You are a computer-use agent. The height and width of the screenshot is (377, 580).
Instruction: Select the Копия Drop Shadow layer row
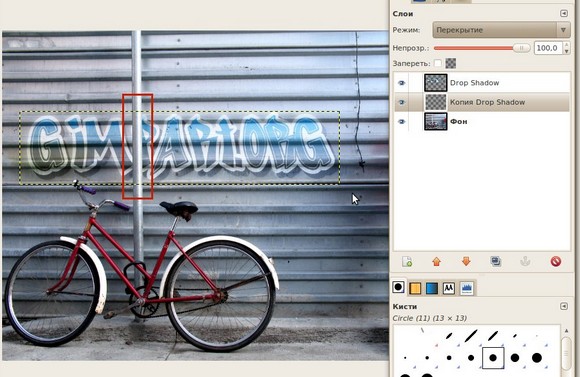click(x=482, y=102)
